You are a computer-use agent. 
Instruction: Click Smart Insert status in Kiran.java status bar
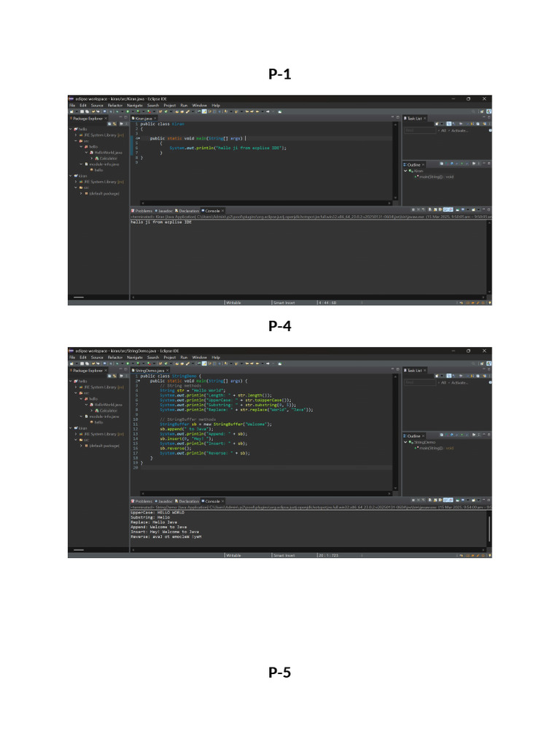point(284,303)
